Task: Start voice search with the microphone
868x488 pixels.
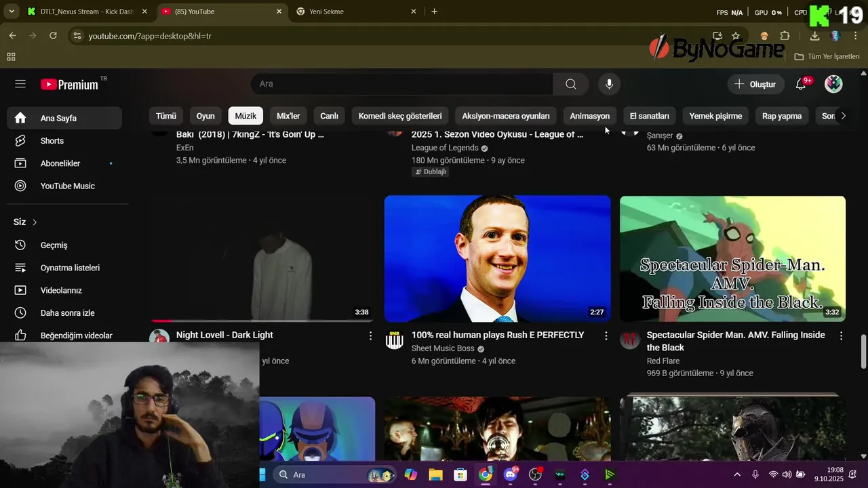Action: [609, 84]
